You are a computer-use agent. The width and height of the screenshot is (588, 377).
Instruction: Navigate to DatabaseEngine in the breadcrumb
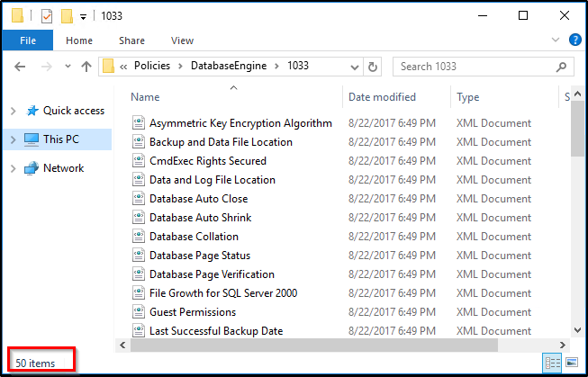229,66
